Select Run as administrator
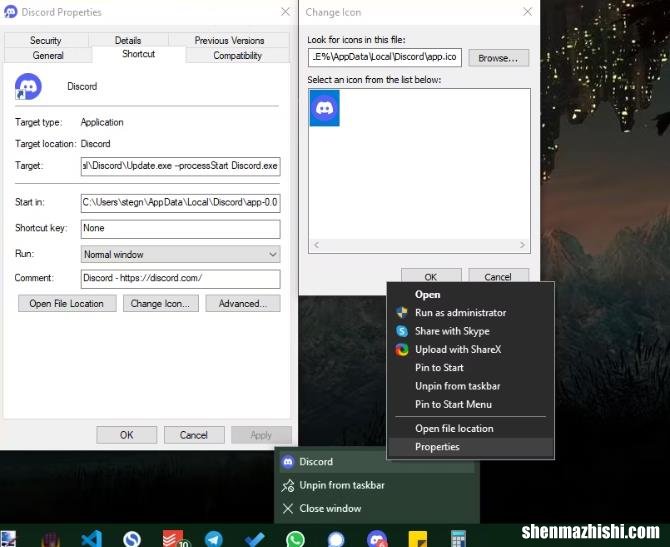Viewport: 670px width, 547px height. click(470, 312)
